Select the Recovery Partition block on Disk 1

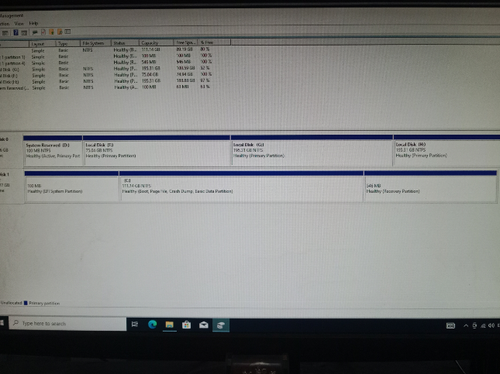coord(430,186)
